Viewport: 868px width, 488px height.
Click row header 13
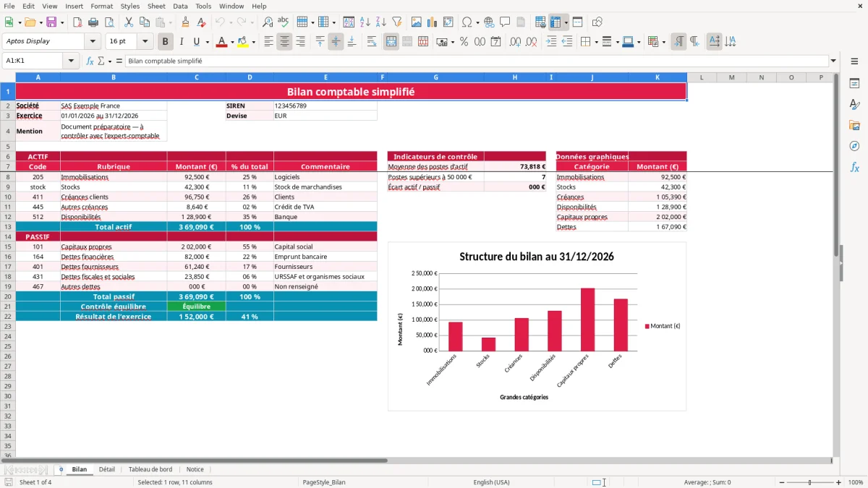[7, 227]
